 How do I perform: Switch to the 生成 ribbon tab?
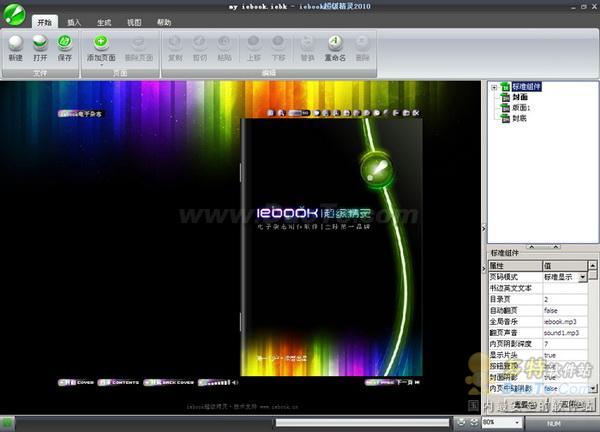(104, 22)
